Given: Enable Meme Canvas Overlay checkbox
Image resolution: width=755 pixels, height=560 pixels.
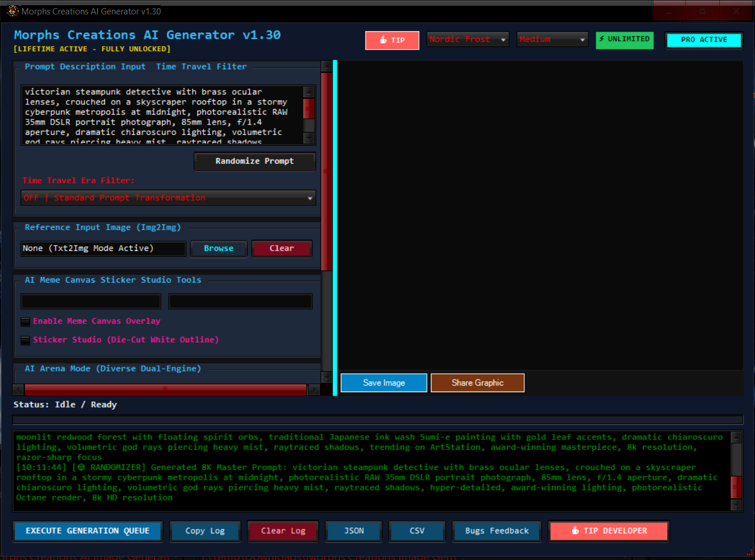Looking at the screenshot, I should click(25, 322).
